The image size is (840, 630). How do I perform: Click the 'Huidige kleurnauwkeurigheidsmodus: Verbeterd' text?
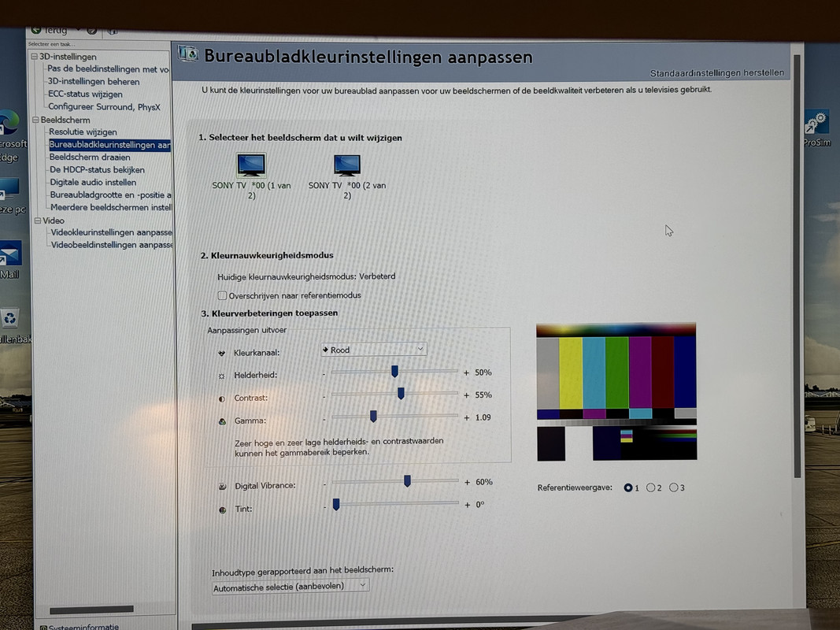(306, 276)
